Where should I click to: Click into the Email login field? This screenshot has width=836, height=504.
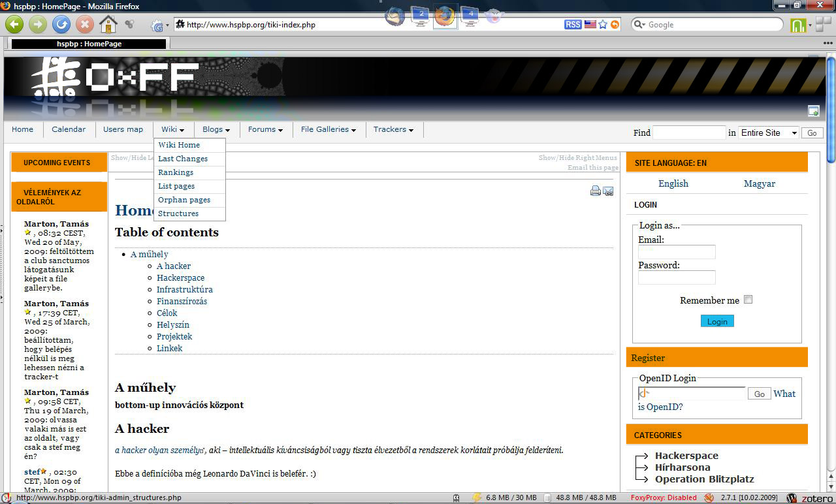click(677, 252)
